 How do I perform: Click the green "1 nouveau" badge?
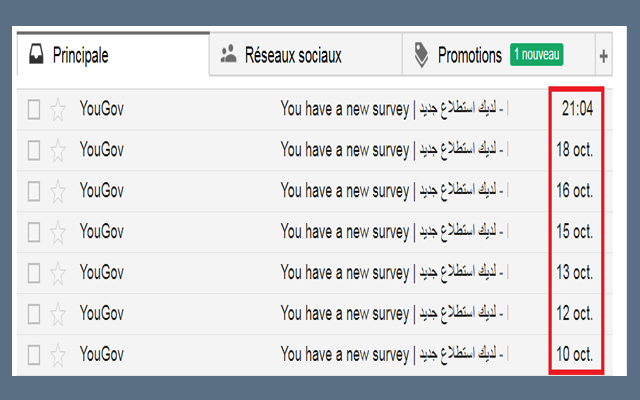point(536,55)
